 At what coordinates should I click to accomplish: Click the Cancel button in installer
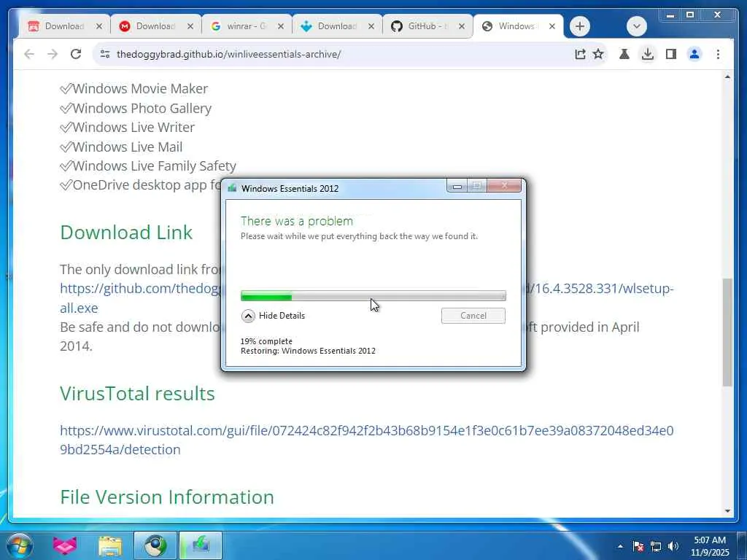473,316
